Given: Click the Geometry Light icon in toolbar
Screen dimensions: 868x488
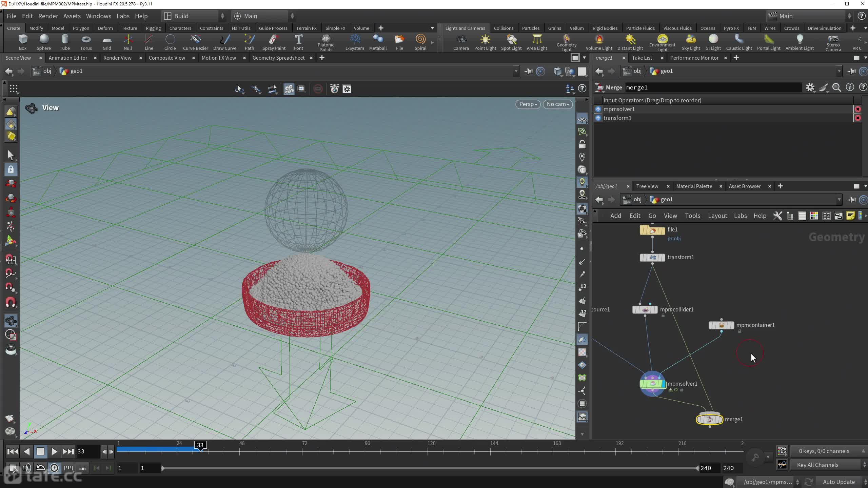Looking at the screenshot, I should [566, 39].
